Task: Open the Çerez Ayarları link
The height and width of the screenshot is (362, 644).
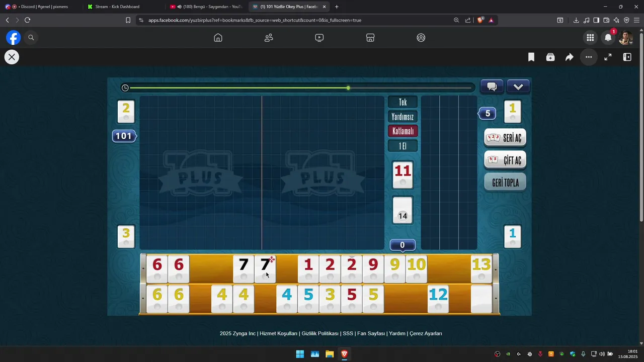Action: coord(426,333)
